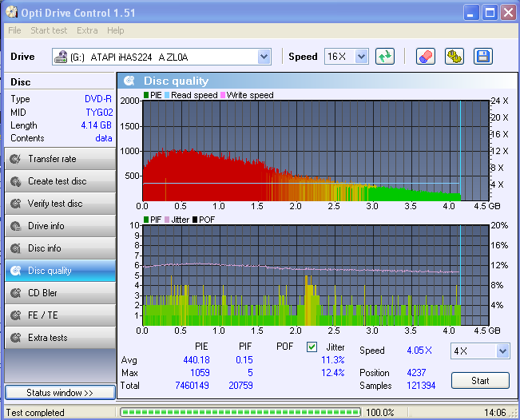Click the Start button

pos(480,381)
